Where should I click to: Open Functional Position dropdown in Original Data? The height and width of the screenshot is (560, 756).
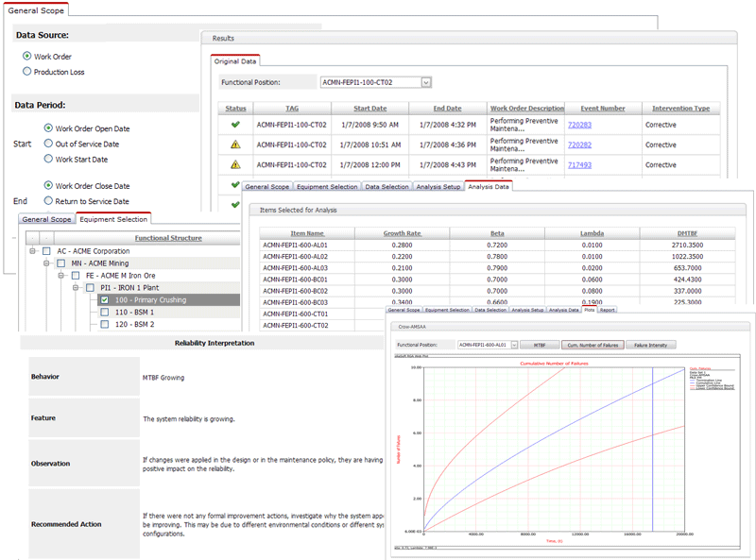[x=426, y=82]
